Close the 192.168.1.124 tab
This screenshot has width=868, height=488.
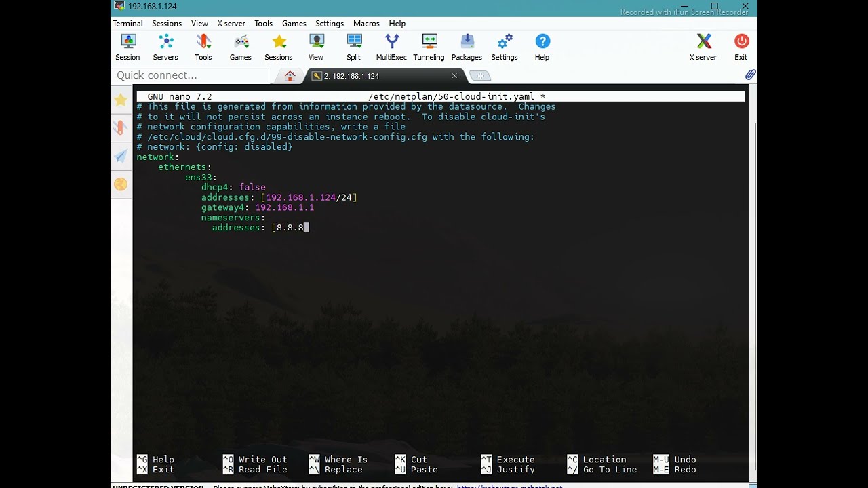tap(454, 76)
